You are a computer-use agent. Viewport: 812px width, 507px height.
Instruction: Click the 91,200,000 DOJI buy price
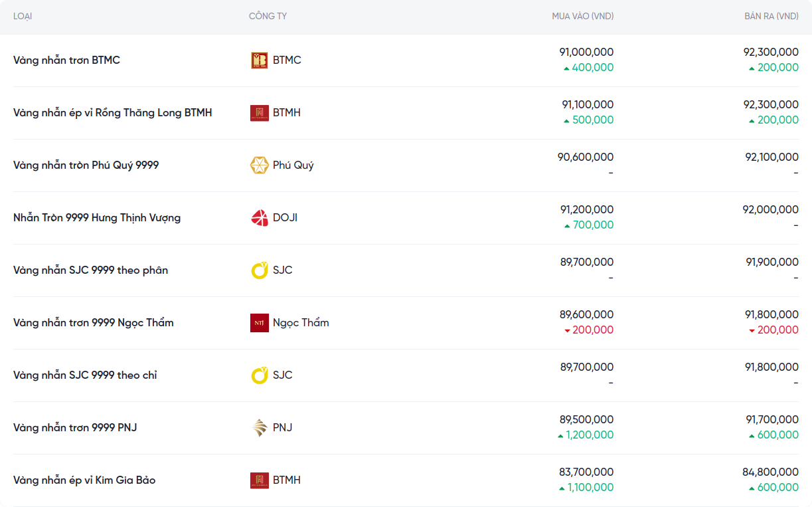tap(586, 210)
